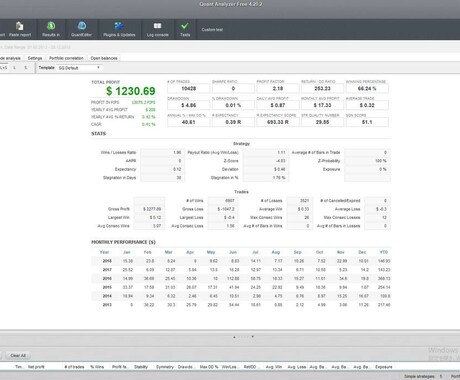Click the total profit value $ 1230.69

(x=131, y=91)
